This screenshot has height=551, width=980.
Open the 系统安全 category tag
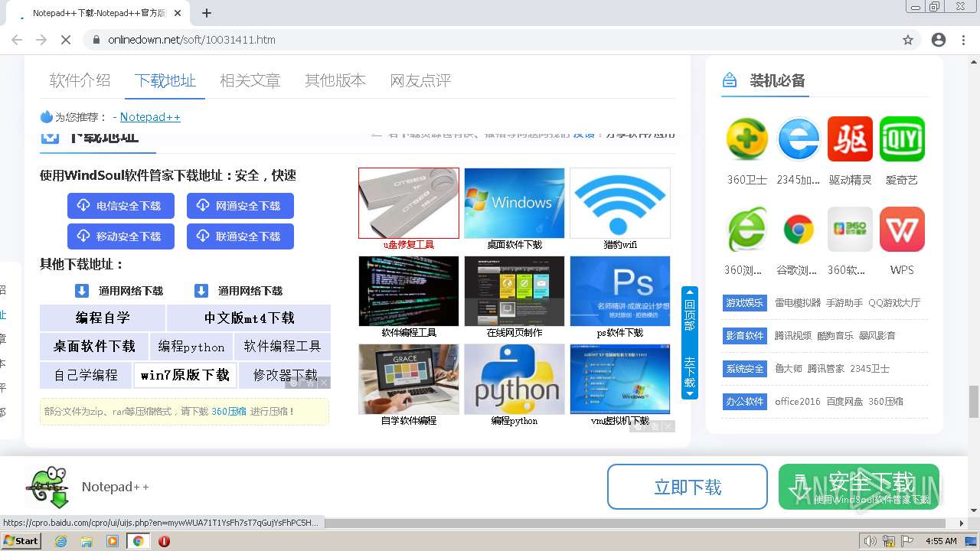pyautogui.click(x=744, y=369)
